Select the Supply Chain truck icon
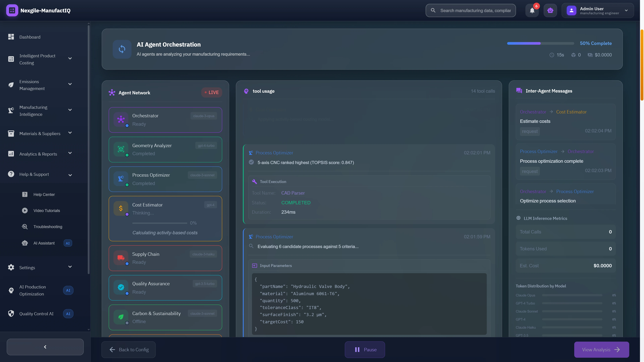 coord(121,258)
